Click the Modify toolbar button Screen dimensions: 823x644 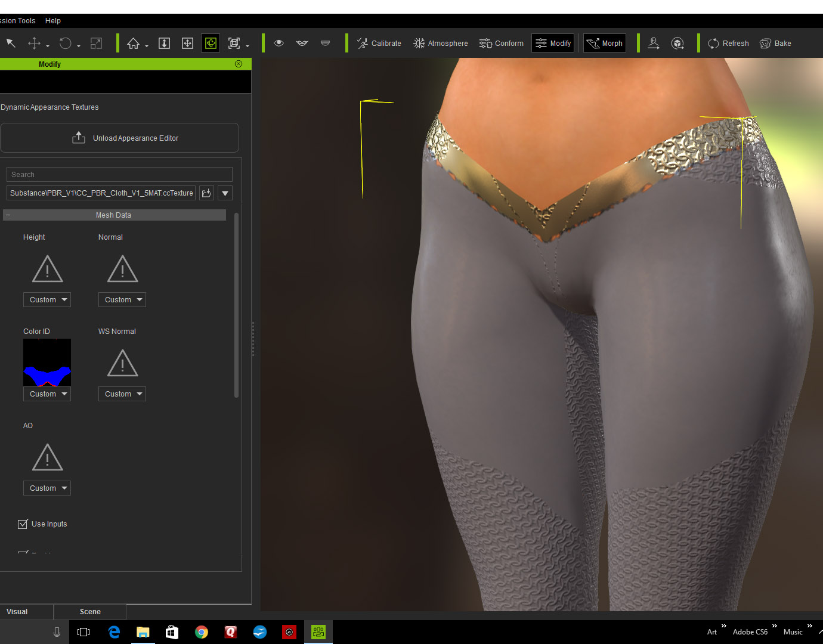pyautogui.click(x=553, y=43)
